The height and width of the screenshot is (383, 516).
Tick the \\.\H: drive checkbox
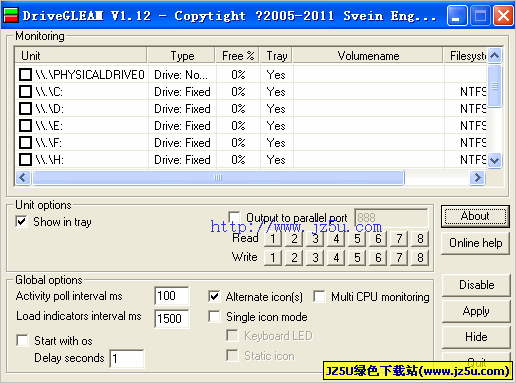(25, 159)
